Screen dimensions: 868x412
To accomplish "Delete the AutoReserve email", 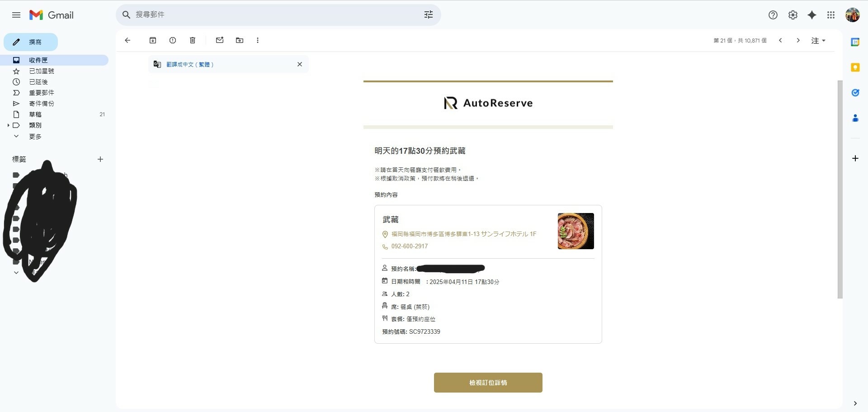I will pyautogui.click(x=192, y=40).
